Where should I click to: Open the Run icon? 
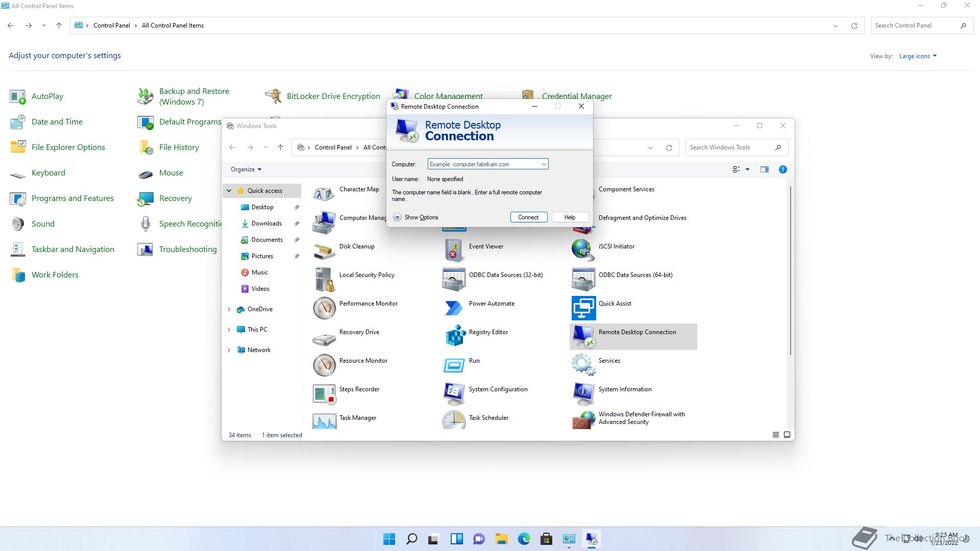pyautogui.click(x=454, y=365)
